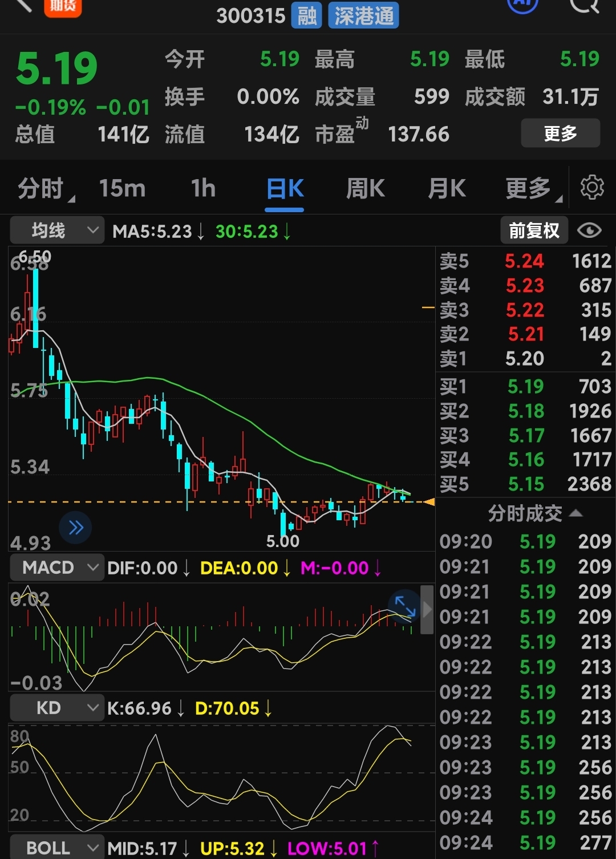616x859 pixels.
Task: Tap the UP:5.32 BOLL value
Action: click(x=238, y=848)
